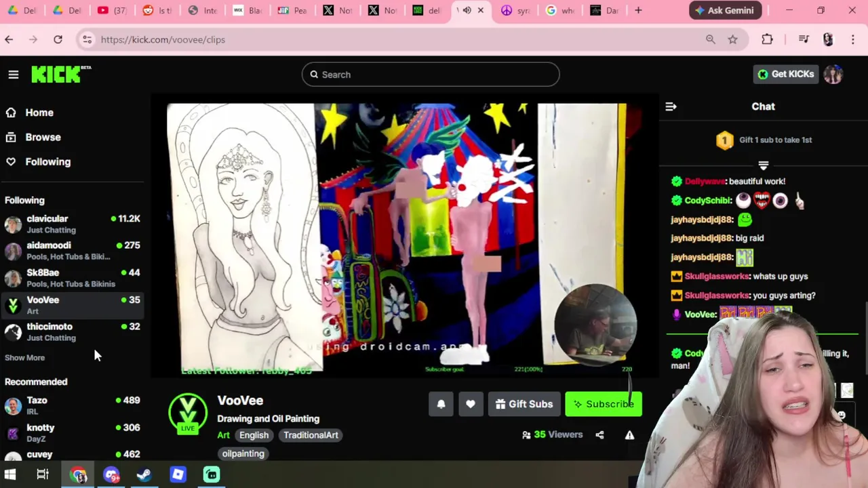Expand Show More followed channels
This screenshot has height=488, width=868.
(25, 358)
